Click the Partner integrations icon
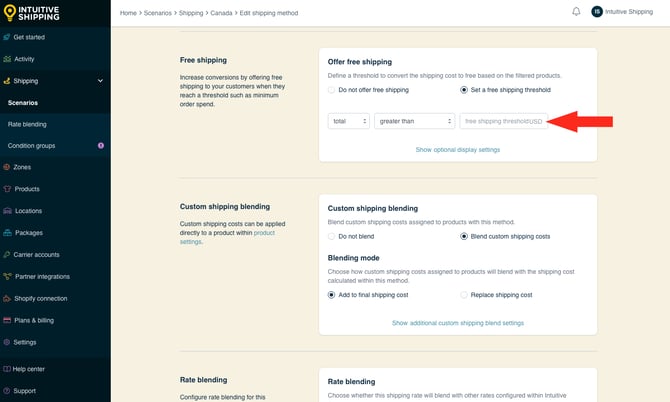Viewport: 670px width, 402px height. [x=7, y=276]
